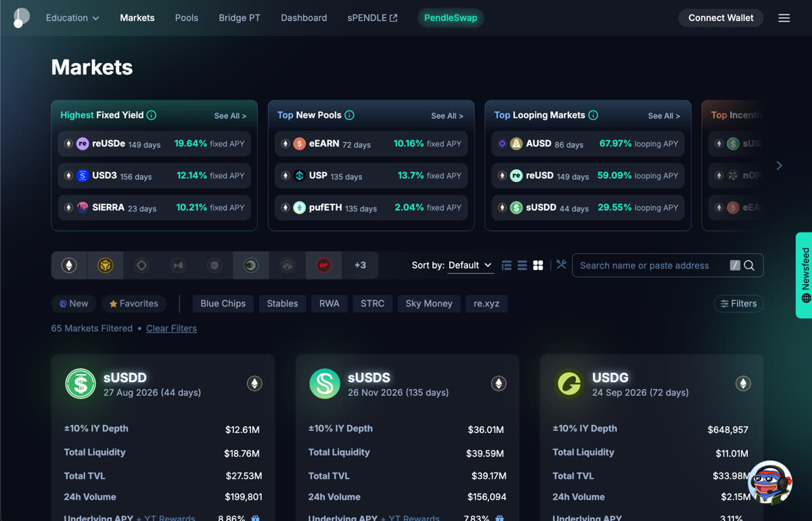Expand the Education dropdown menu

coord(72,18)
